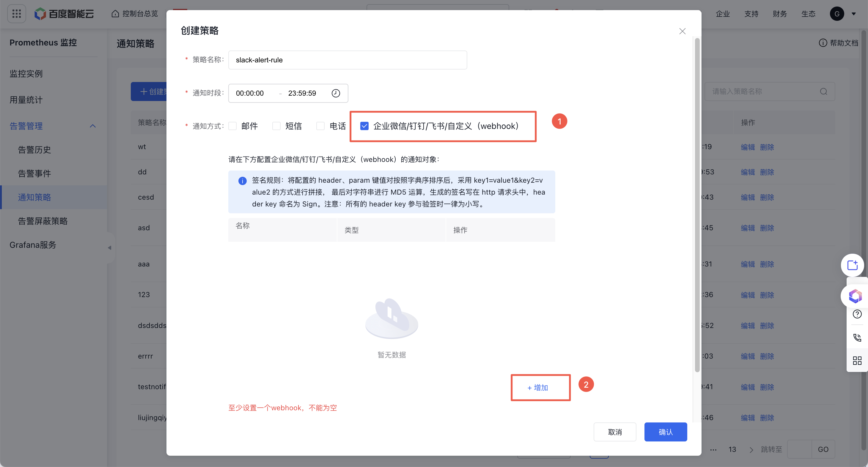Click 删除 in the errrr row
Viewport: 868px width, 467px height.
click(x=767, y=356)
